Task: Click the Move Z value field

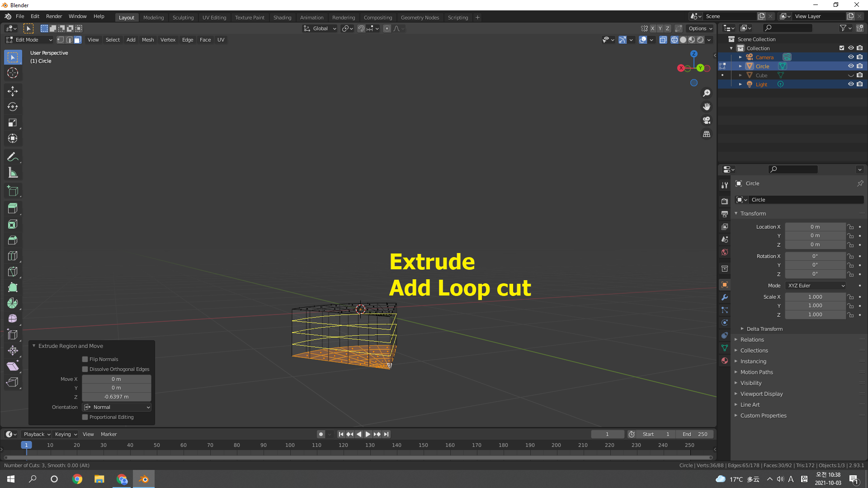Action: [117, 397]
